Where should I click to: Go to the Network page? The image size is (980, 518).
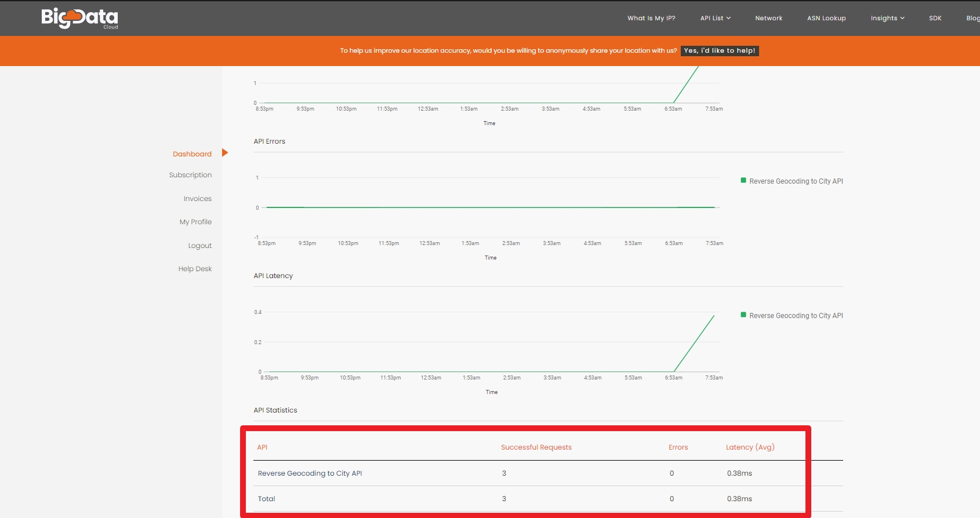pos(768,18)
